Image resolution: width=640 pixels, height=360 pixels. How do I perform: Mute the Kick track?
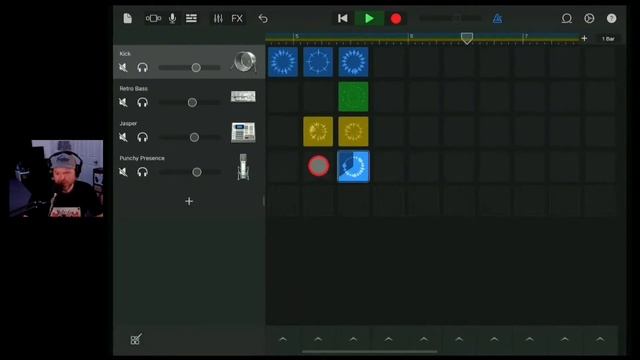click(x=123, y=67)
